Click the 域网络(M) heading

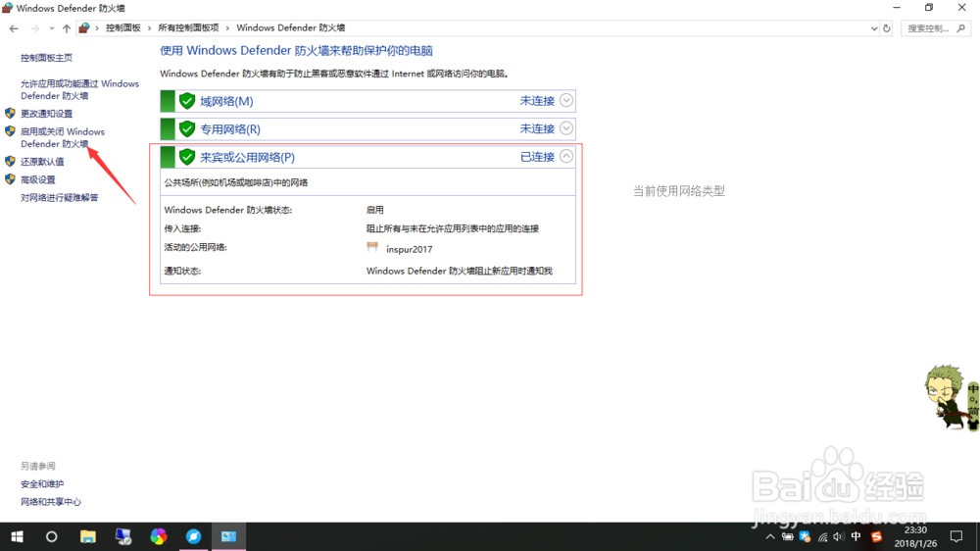point(226,101)
